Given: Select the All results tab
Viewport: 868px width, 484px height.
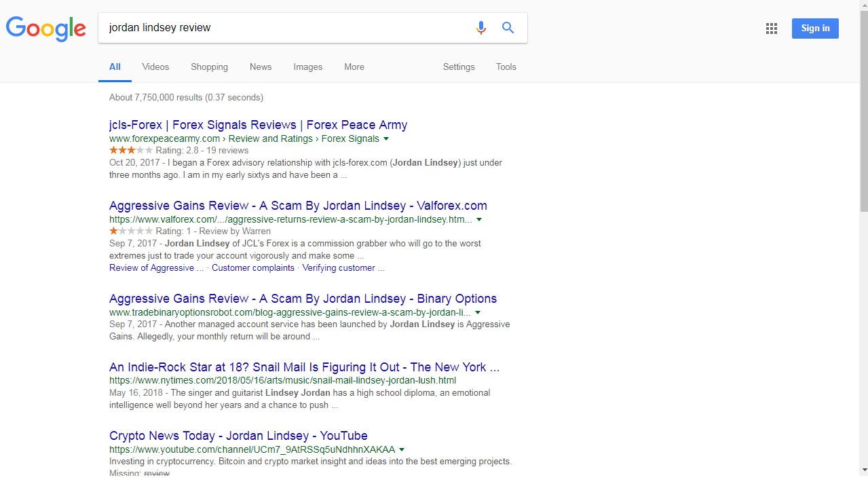Looking at the screenshot, I should coord(115,67).
